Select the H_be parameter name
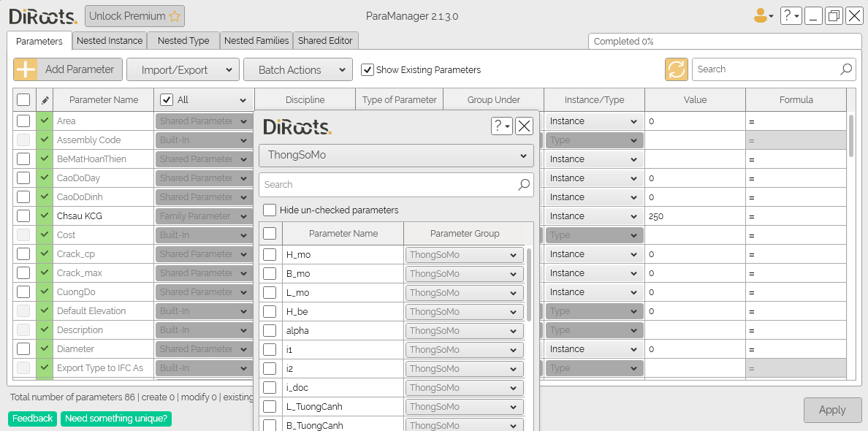This screenshot has height=431, width=868. (x=297, y=311)
